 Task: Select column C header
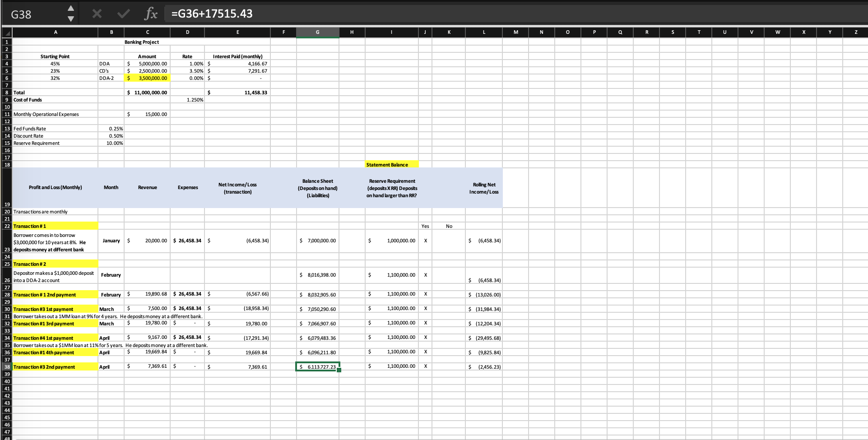point(147,32)
